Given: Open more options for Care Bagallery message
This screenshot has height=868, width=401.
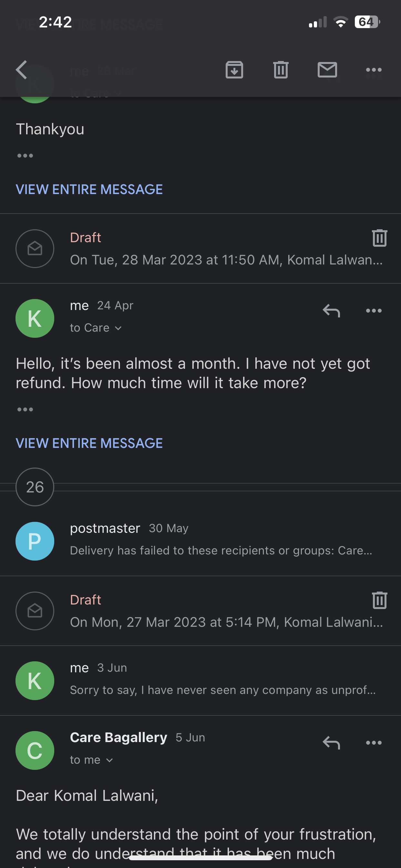Looking at the screenshot, I should pyautogui.click(x=374, y=743).
